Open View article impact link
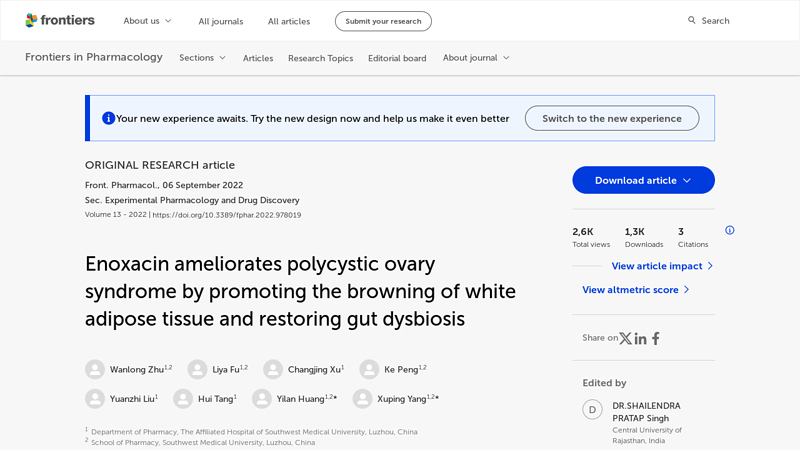 [x=662, y=266]
